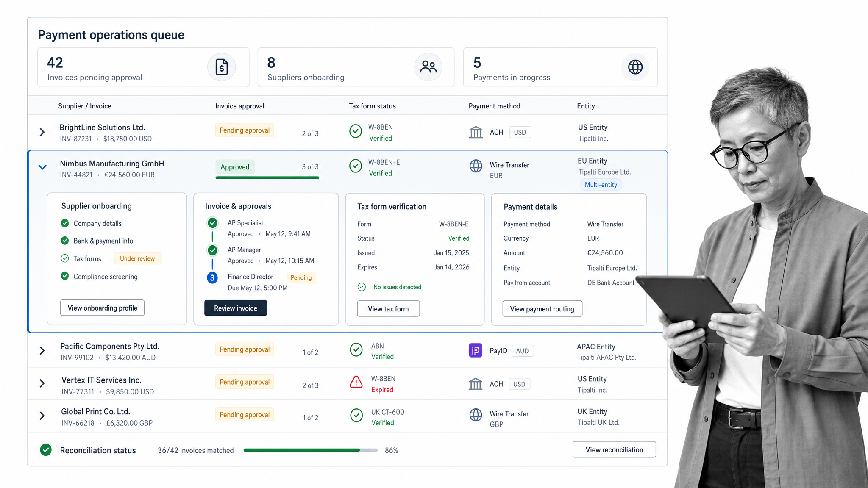Click the bank icon in Vertex IT Services row

tap(476, 384)
